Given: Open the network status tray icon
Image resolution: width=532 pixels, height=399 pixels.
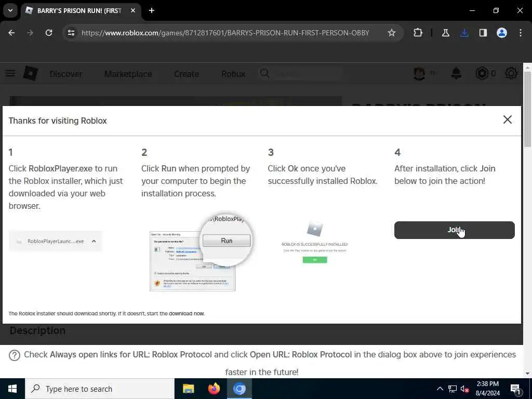Looking at the screenshot, I should 453,389.
